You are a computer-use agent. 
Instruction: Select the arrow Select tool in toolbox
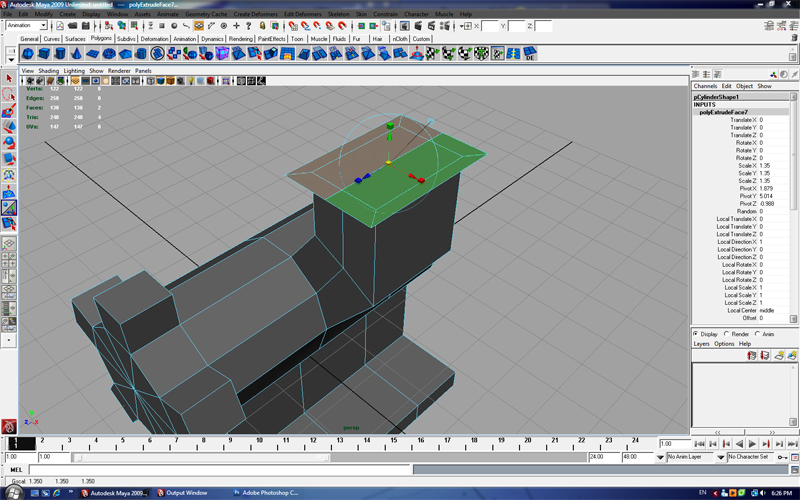8,78
